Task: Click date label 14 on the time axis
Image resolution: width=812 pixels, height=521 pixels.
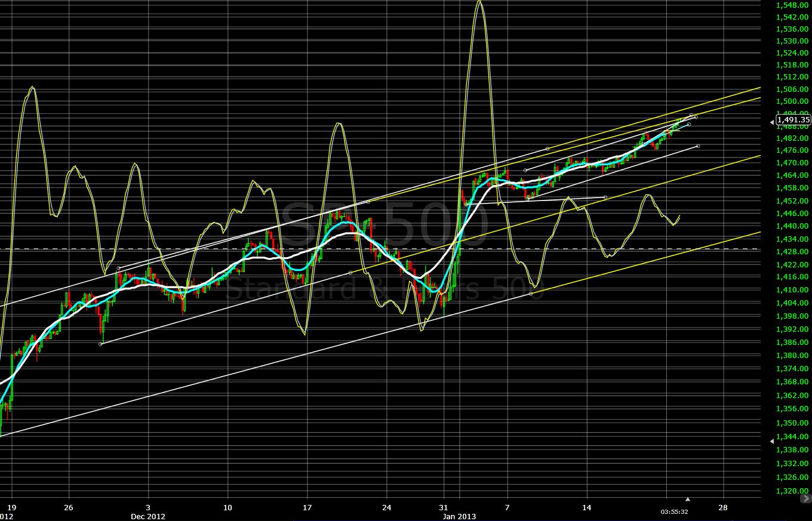Action: [588, 508]
